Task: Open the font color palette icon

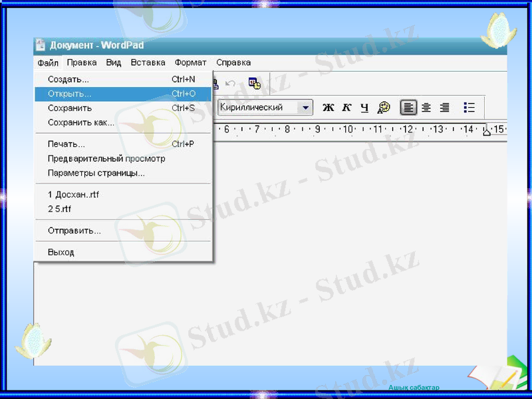Action: pos(384,107)
